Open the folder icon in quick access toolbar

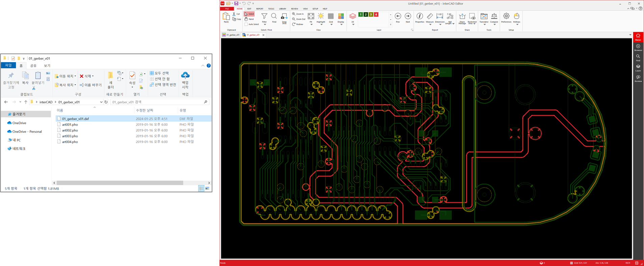[x=229, y=3]
